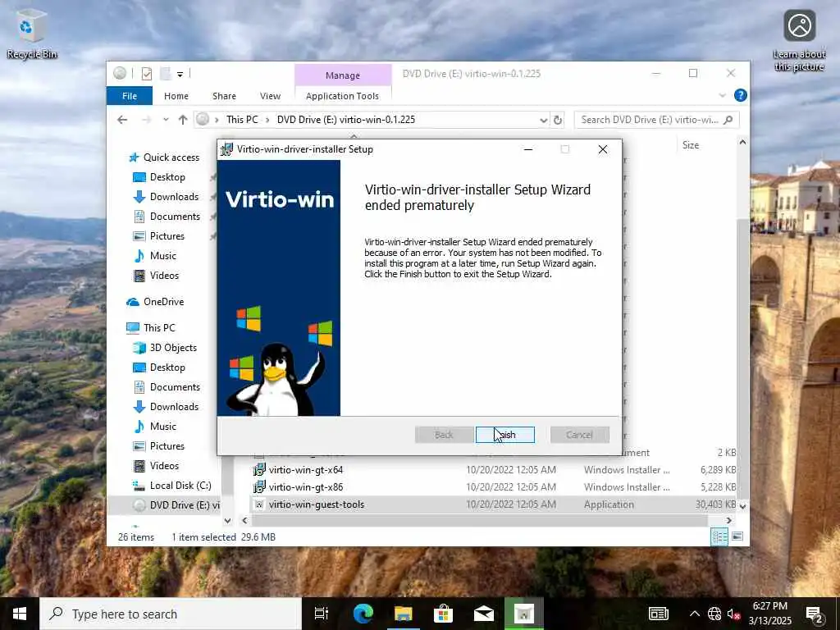
Task: Open the address bar history dropdown
Action: (x=543, y=120)
